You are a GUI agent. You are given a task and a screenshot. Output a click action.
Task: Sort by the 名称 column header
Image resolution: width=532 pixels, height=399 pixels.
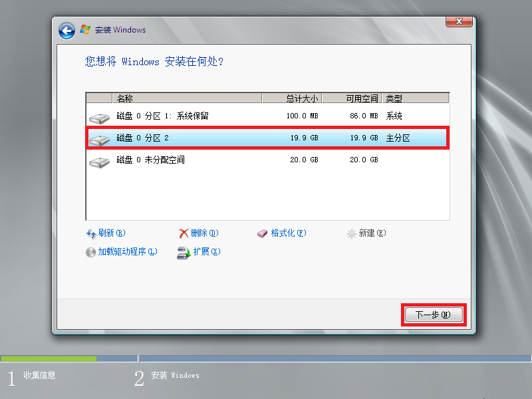click(187, 98)
